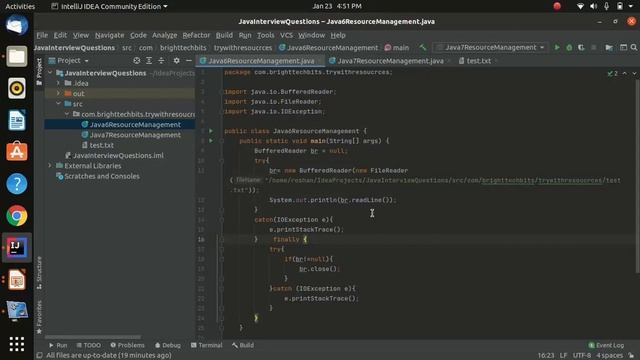
Task: Open Help icon in dock
Action: (17, 184)
